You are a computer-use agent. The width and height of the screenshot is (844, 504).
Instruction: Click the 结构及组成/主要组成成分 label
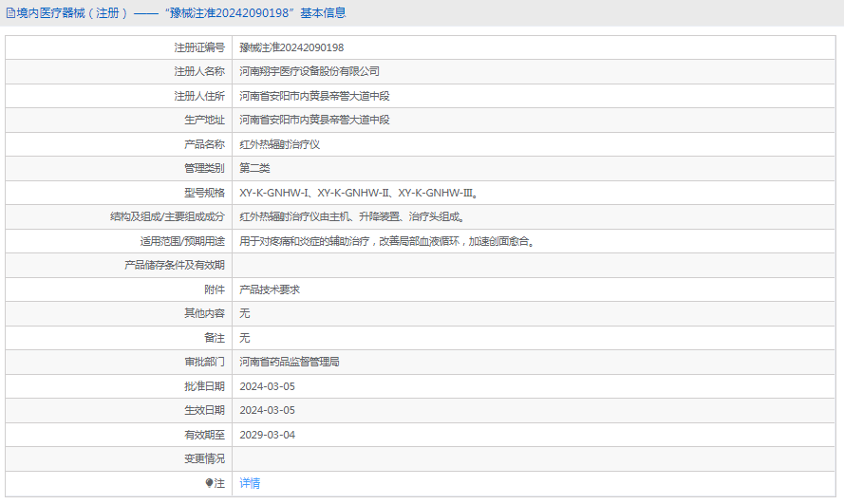[x=167, y=216]
